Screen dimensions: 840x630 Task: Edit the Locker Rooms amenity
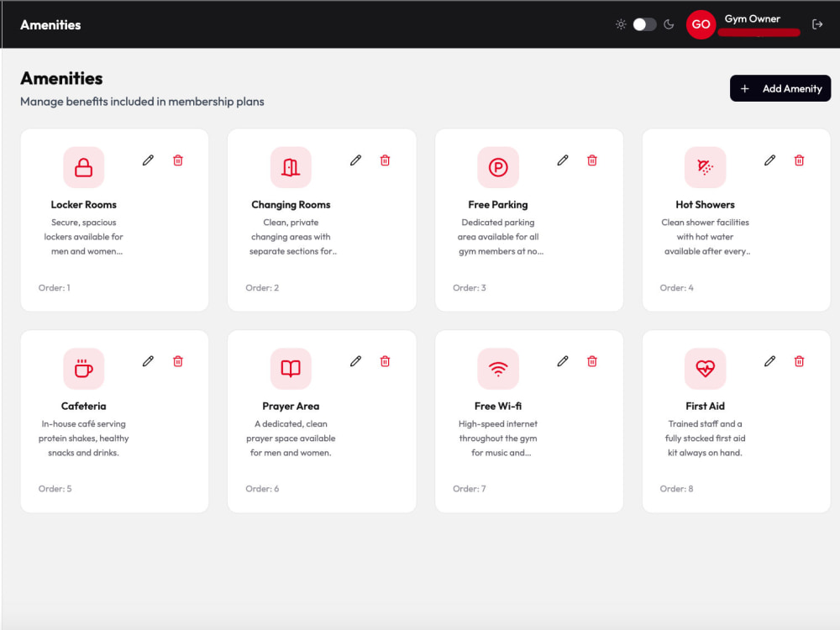148,160
